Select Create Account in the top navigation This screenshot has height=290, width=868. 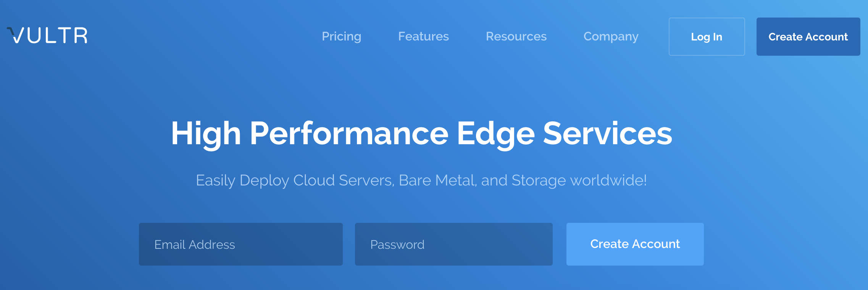[x=808, y=37]
